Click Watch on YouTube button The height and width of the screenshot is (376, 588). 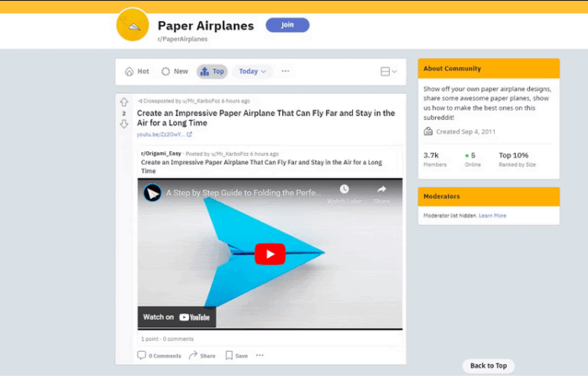tap(176, 316)
